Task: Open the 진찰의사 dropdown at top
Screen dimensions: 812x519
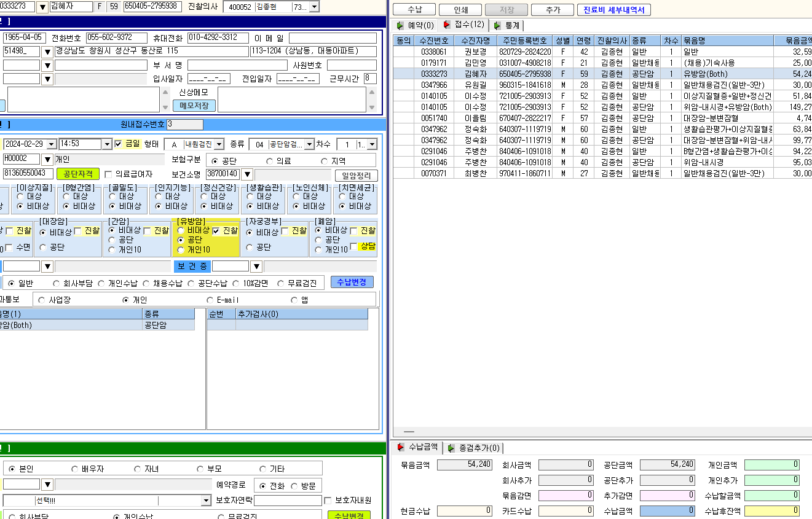Action: click(314, 7)
